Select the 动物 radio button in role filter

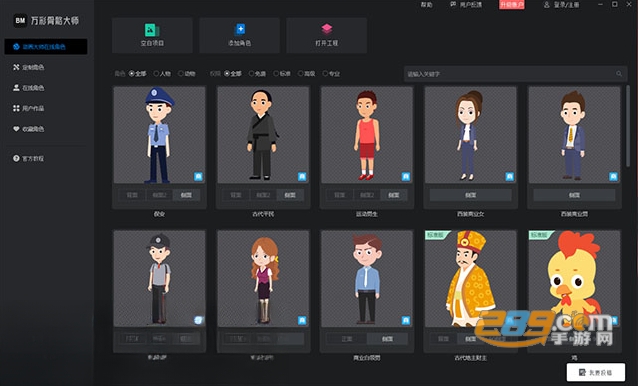click(181, 74)
